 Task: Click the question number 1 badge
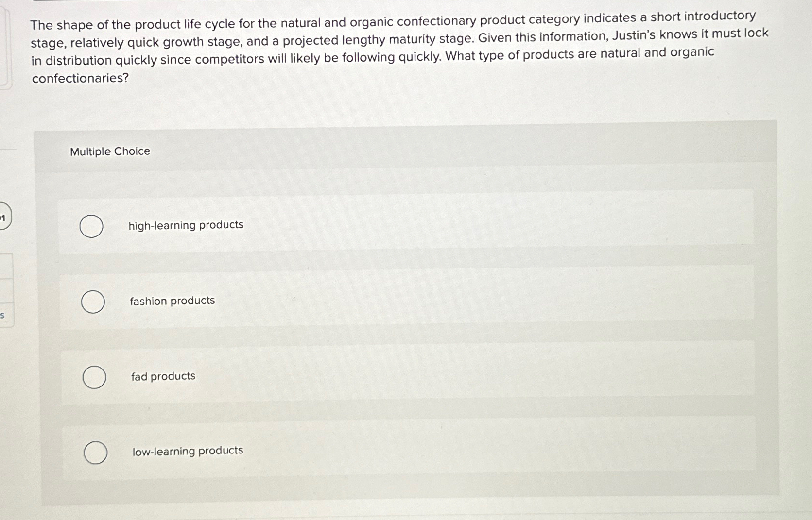[4, 218]
